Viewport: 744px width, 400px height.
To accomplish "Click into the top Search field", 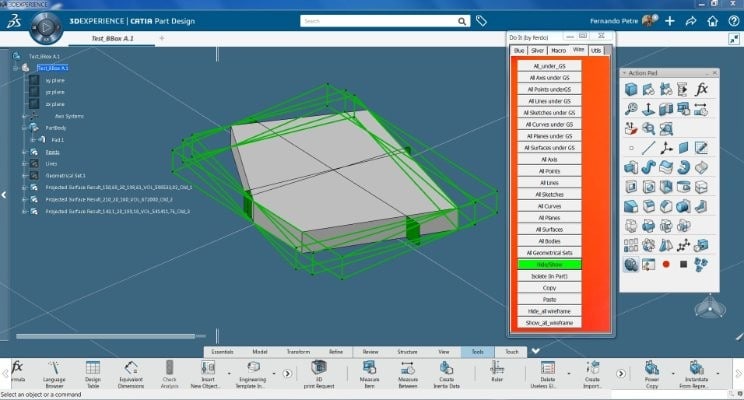I will pyautogui.click(x=379, y=21).
